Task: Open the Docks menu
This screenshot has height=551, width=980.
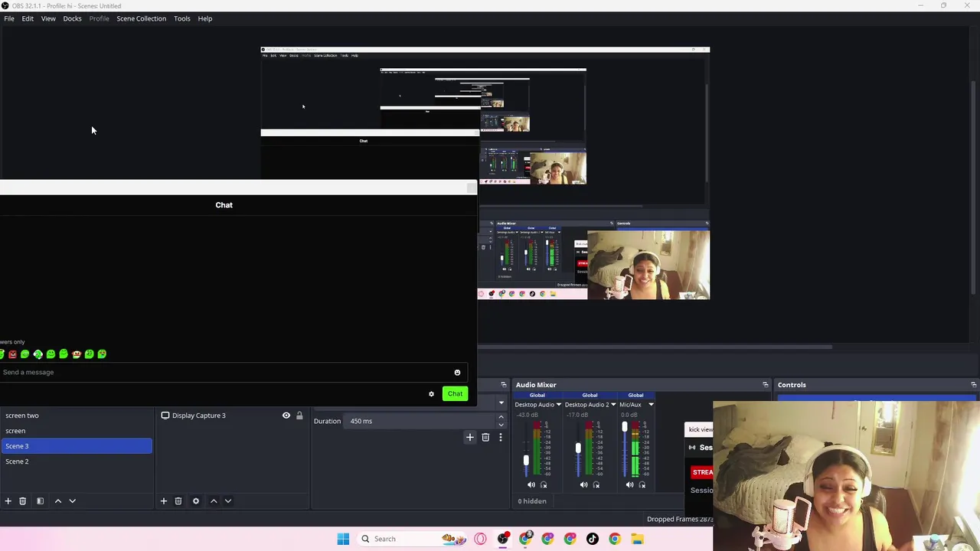Action: [72, 18]
